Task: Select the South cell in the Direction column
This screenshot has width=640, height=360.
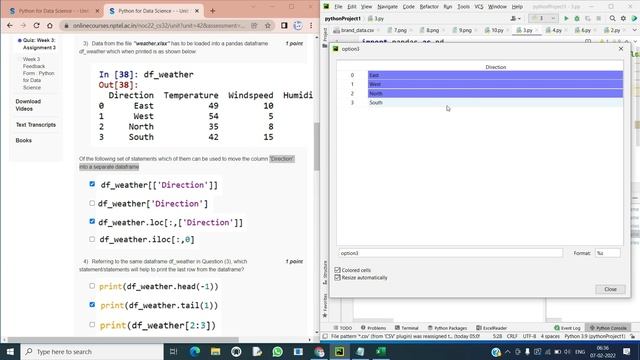Action: click(495, 102)
